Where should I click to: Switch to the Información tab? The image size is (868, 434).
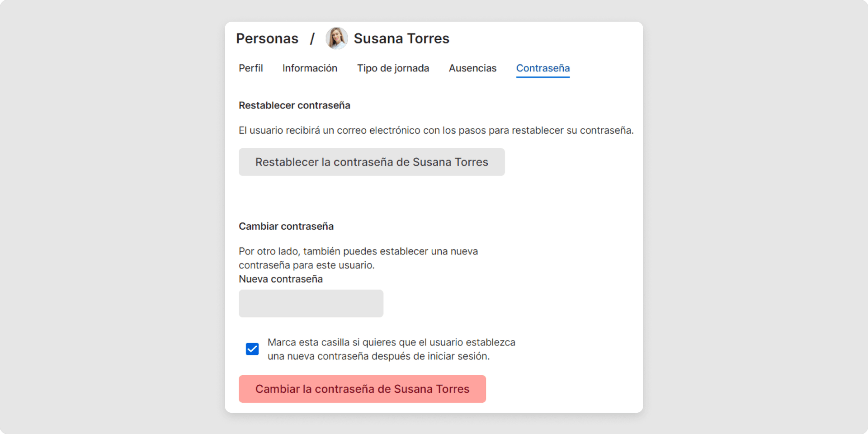coord(309,68)
